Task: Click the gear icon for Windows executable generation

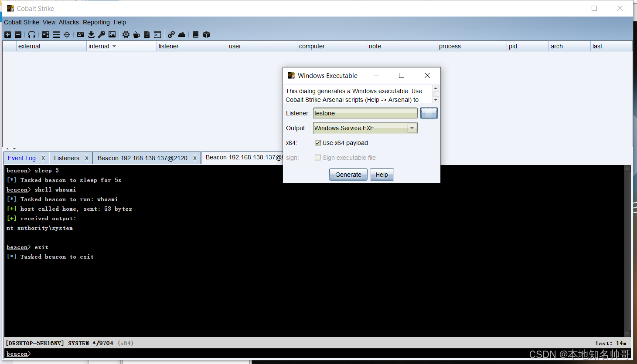Action: pos(126,34)
